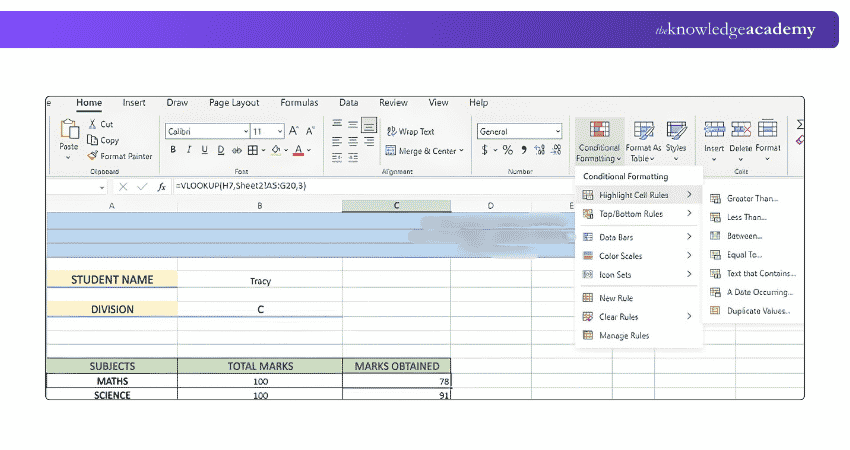The width and height of the screenshot is (850, 450).
Task: Open the View tab
Action: tap(438, 102)
